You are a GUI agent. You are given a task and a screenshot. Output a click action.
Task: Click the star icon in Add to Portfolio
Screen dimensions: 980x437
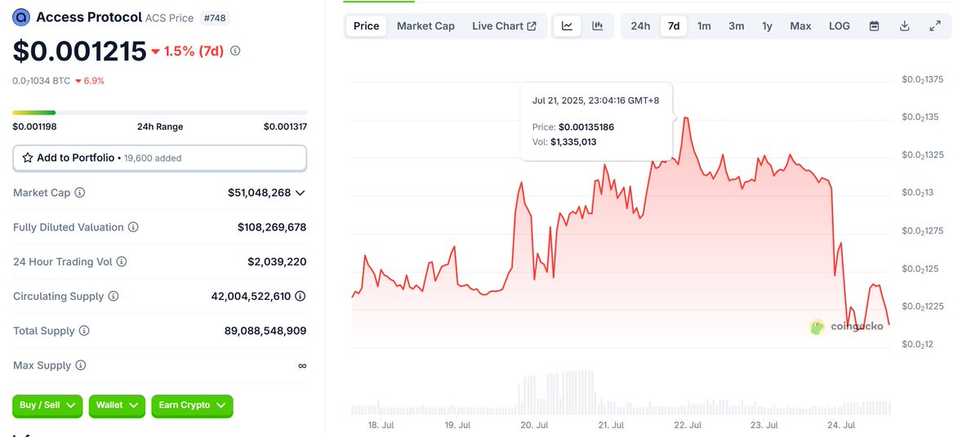click(28, 158)
